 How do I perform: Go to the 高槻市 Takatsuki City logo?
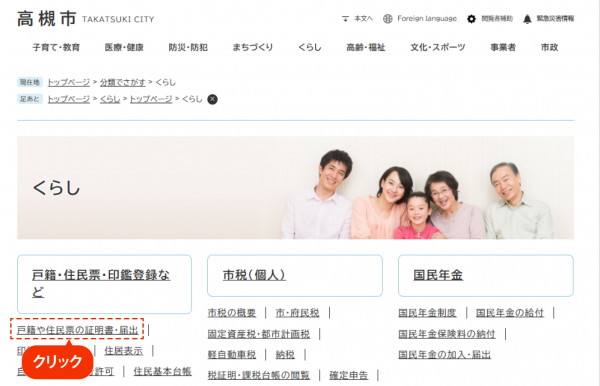tap(85, 19)
